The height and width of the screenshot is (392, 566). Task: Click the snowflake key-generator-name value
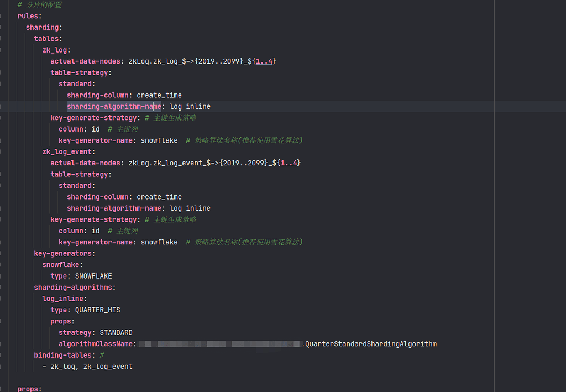click(159, 140)
